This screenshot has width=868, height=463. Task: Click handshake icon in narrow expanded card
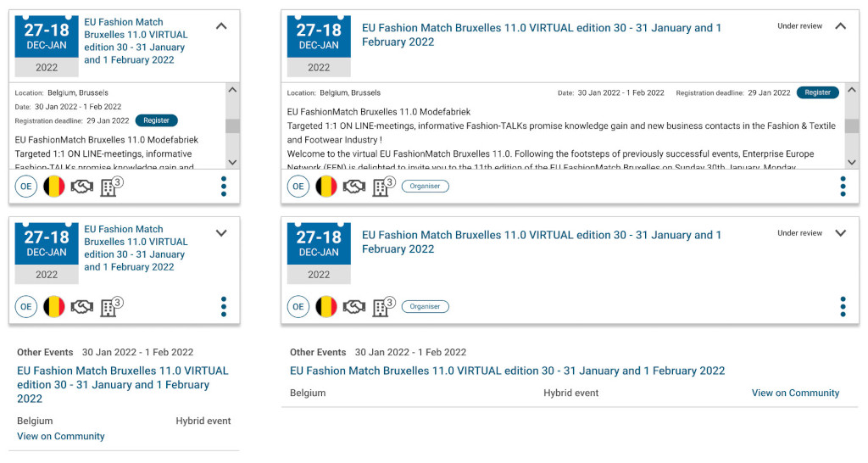pyautogui.click(x=82, y=187)
